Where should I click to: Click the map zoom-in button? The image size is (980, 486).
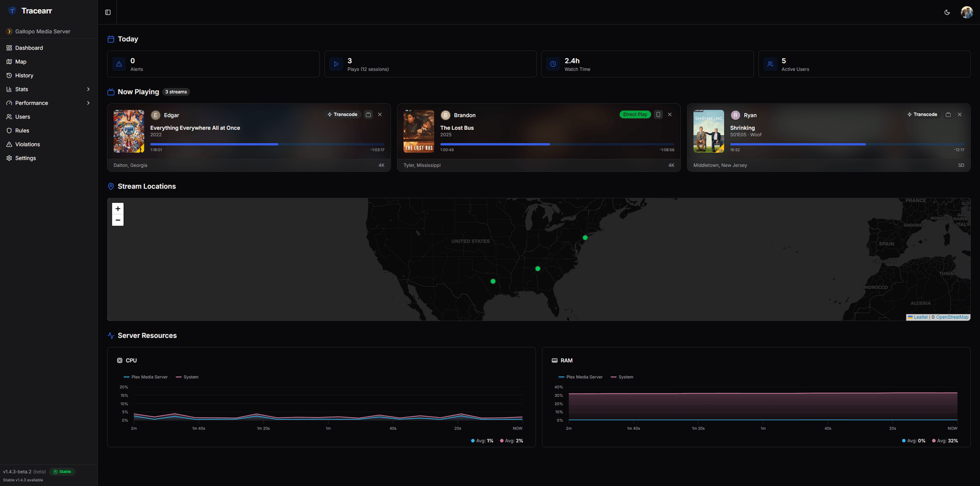pos(118,208)
